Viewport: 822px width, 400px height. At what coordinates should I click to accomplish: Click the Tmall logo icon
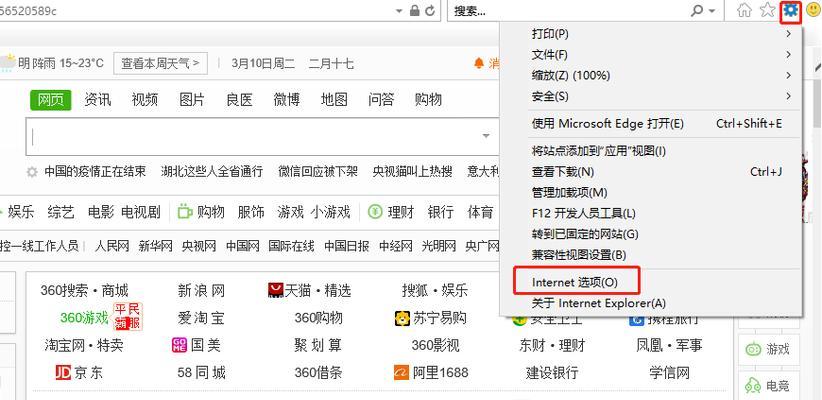275,290
